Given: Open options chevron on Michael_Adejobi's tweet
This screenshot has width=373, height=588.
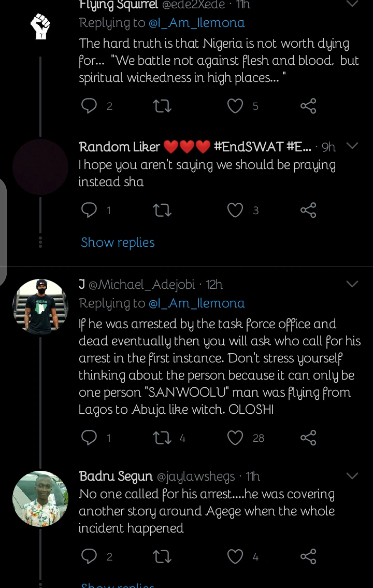Looking at the screenshot, I should click(352, 284).
